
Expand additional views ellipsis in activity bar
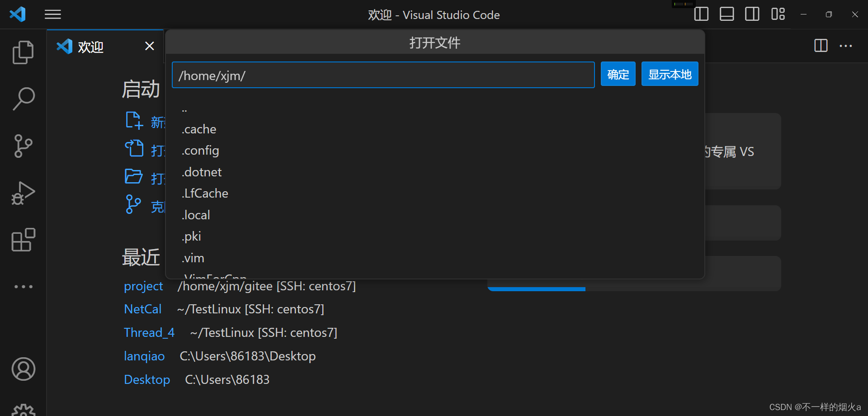23,287
